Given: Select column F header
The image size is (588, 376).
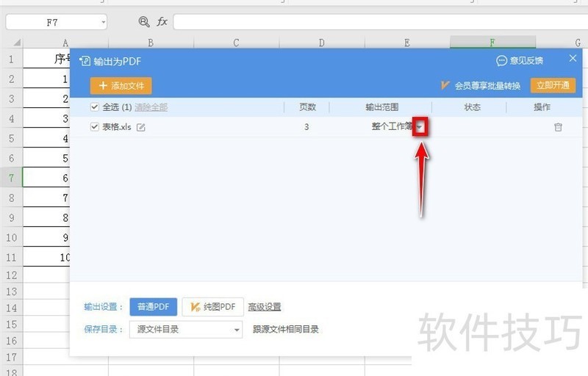Looking at the screenshot, I should click(492, 43).
